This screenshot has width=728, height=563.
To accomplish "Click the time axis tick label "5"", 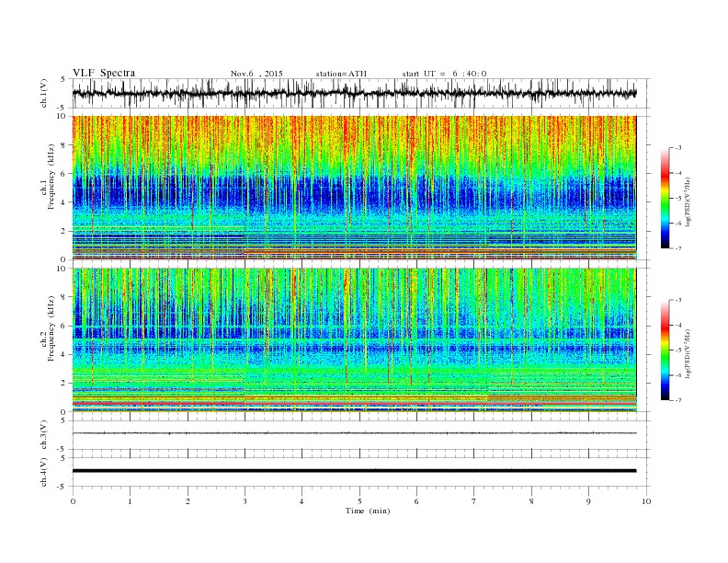I will 359,501.
